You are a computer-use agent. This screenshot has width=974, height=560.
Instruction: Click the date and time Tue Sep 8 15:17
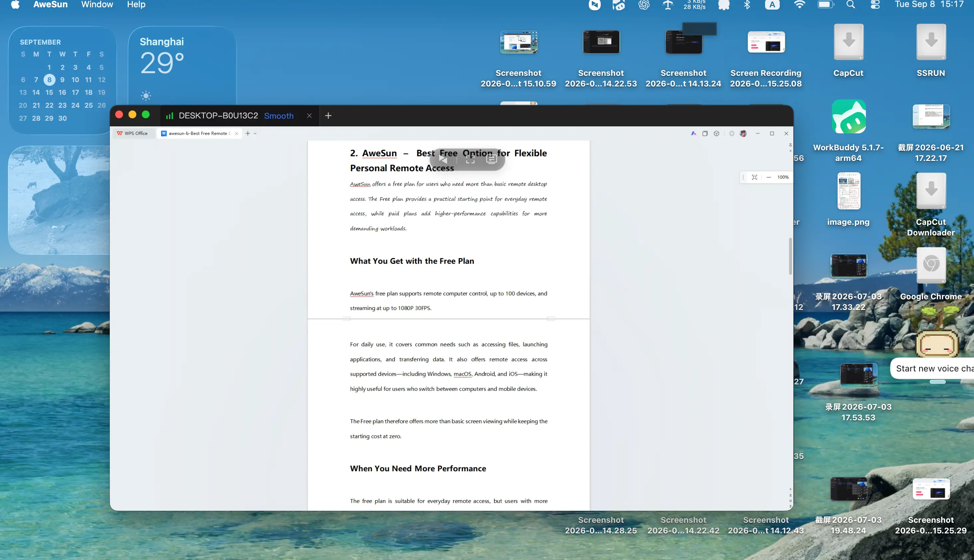point(929,5)
